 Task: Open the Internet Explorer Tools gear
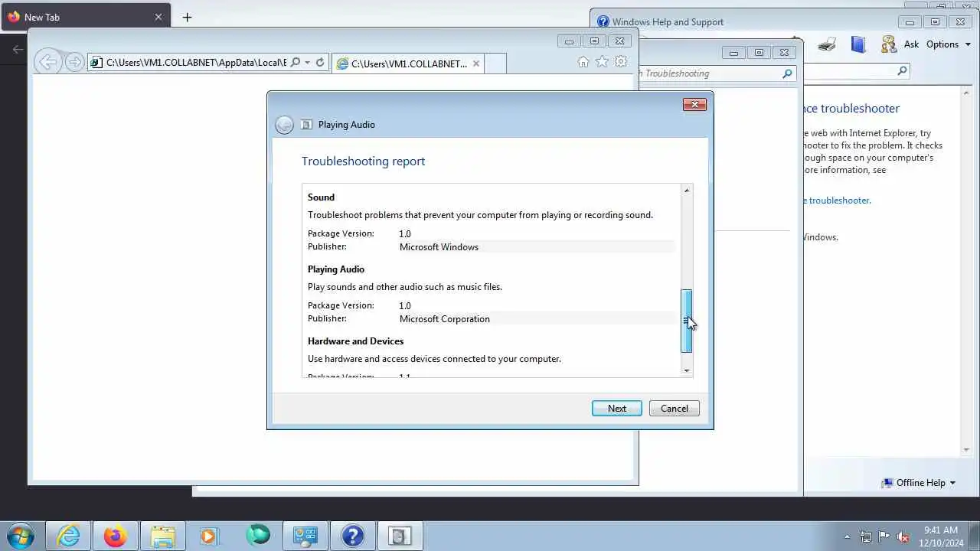621,62
